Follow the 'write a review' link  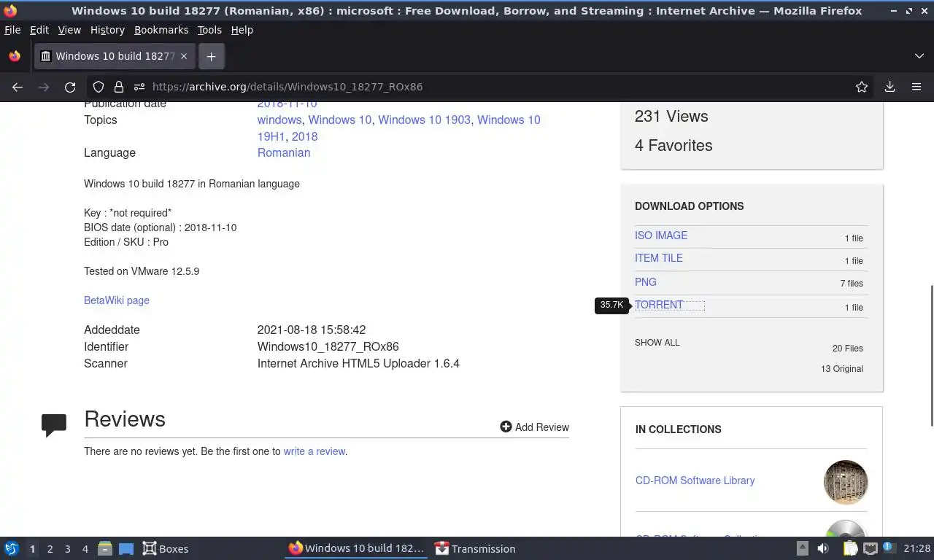point(314,451)
